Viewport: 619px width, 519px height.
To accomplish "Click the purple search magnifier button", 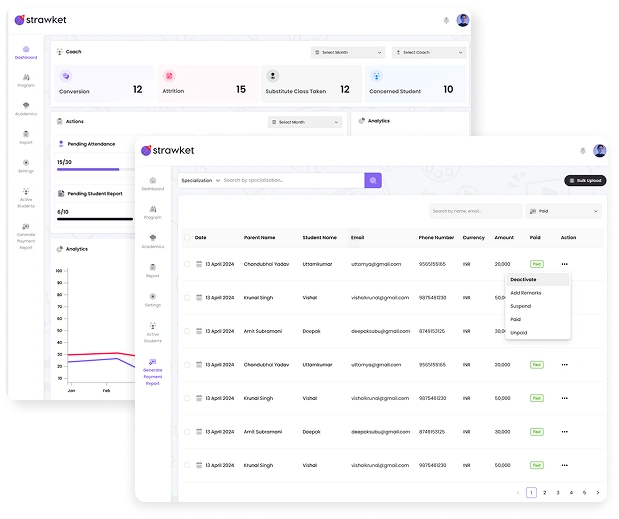I will 373,180.
